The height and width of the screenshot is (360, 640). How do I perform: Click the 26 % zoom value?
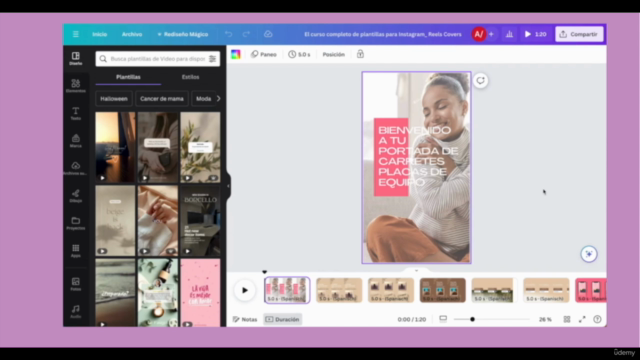545,319
